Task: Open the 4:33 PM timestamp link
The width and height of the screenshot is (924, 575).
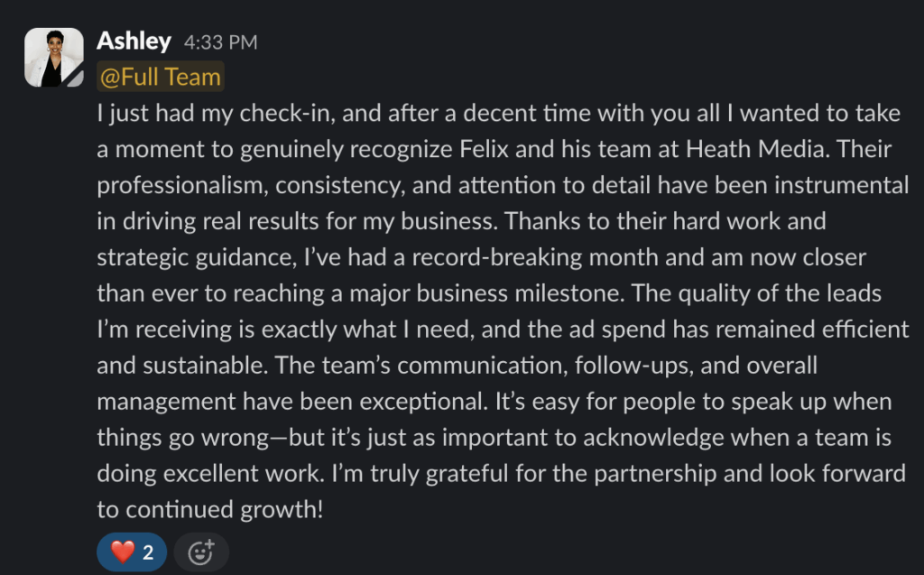Action: click(x=220, y=42)
